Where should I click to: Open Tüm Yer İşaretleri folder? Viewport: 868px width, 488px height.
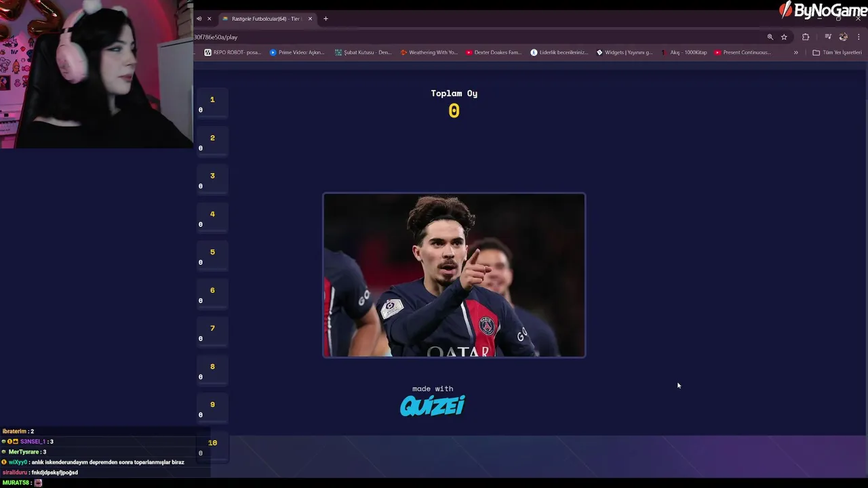coord(837,52)
